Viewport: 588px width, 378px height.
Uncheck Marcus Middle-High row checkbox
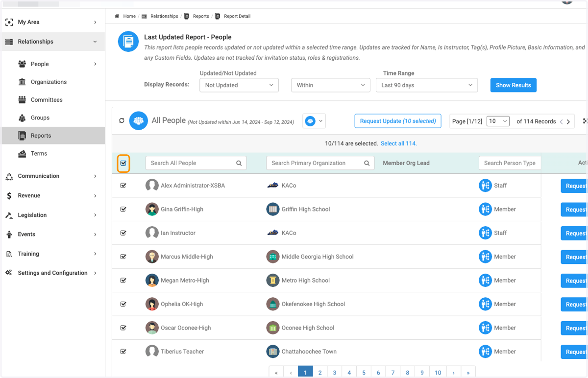(x=123, y=257)
